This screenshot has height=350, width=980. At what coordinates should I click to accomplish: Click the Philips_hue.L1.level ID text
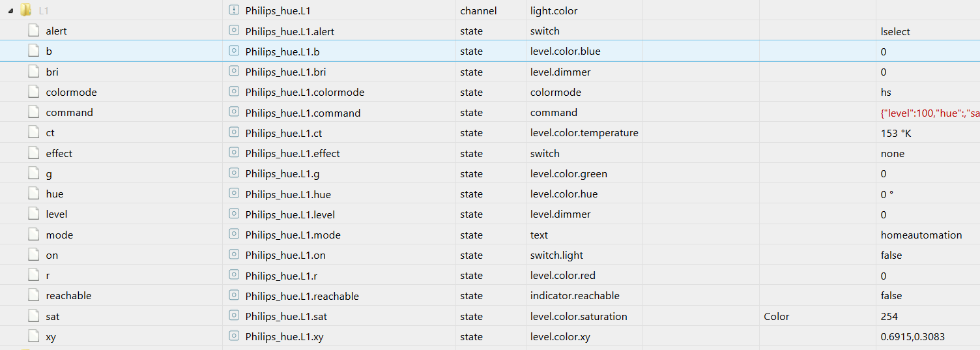[x=291, y=214]
